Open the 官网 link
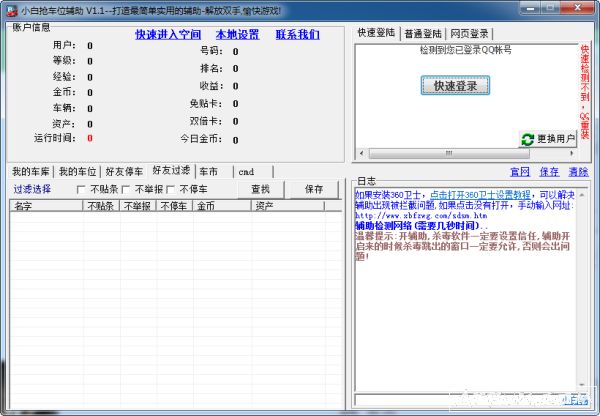 (x=520, y=172)
